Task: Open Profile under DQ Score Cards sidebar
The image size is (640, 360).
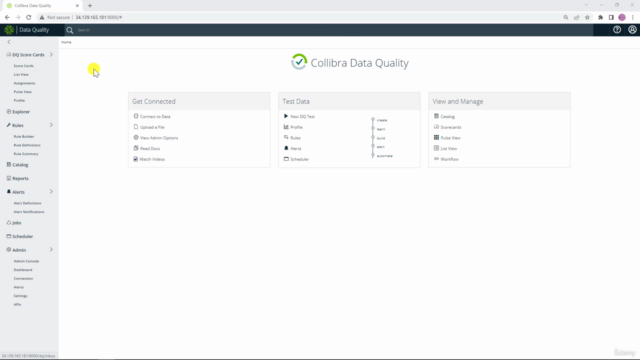Action: [x=19, y=100]
